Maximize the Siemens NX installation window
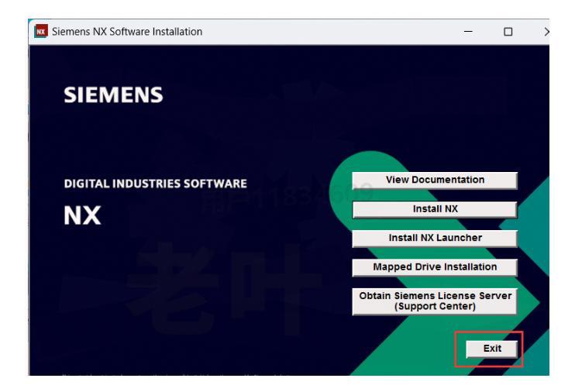 (508, 32)
